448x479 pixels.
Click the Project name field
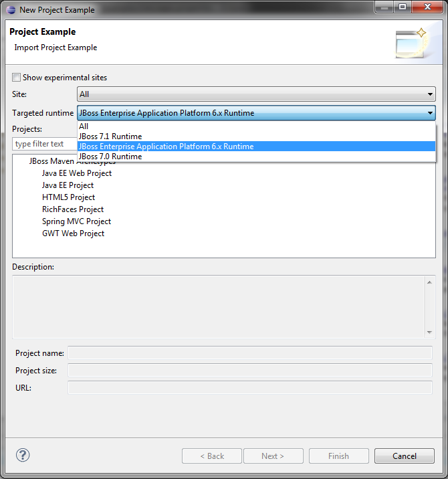click(x=250, y=353)
